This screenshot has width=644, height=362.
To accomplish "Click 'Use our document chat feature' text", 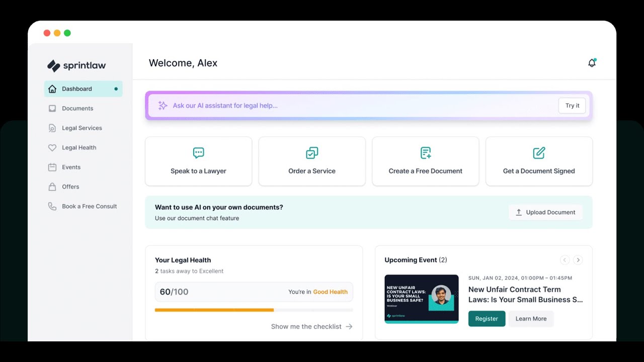I will point(197,219).
